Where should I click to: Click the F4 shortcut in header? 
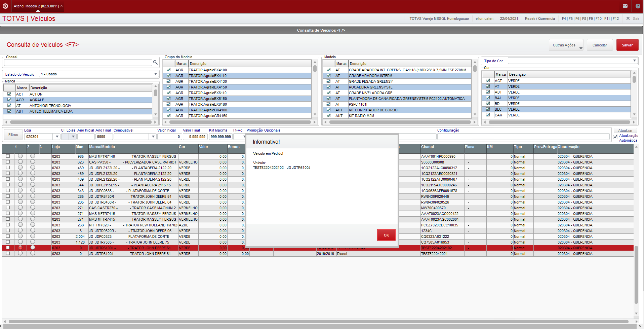564,19
